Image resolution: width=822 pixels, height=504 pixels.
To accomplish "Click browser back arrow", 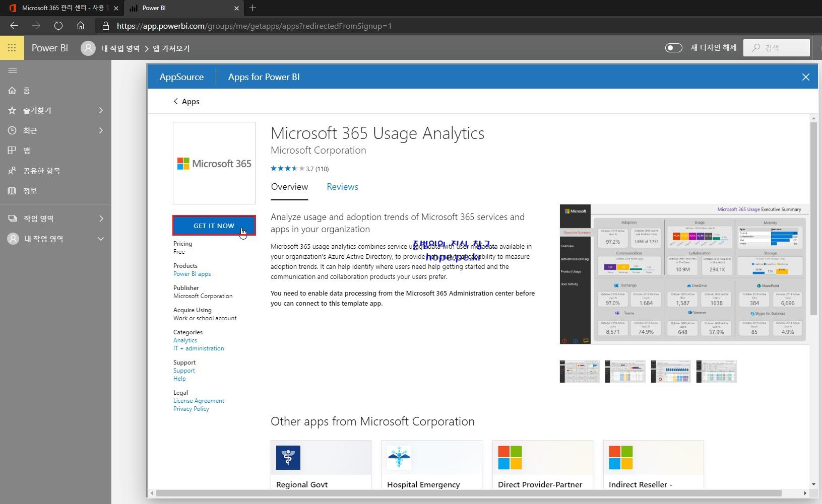I will (x=14, y=26).
